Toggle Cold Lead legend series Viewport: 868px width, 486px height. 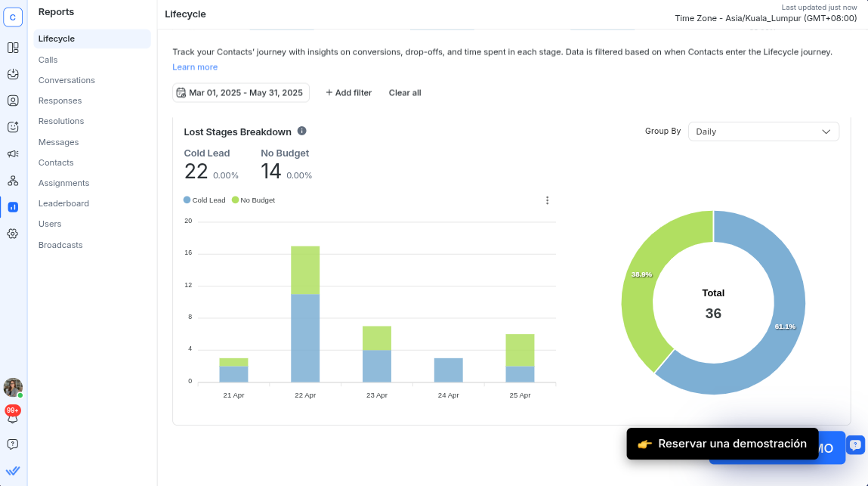pyautogui.click(x=204, y=200)
